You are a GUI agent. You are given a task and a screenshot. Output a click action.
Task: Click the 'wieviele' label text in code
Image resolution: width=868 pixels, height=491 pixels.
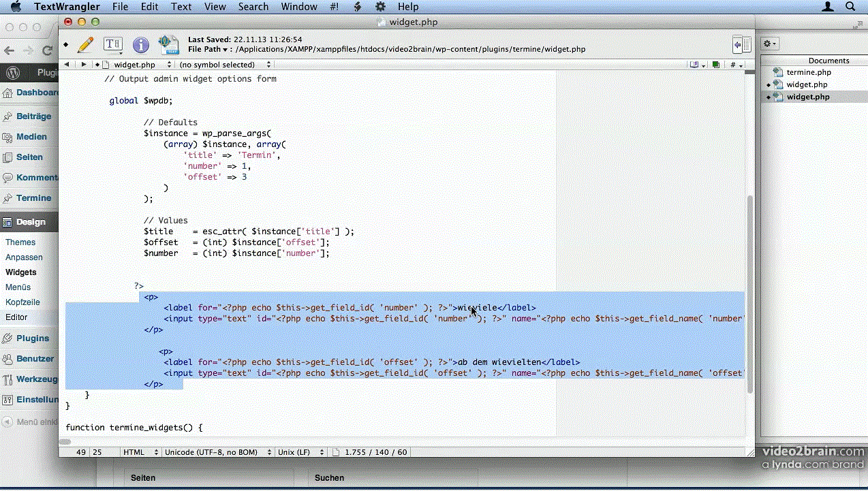477,308
